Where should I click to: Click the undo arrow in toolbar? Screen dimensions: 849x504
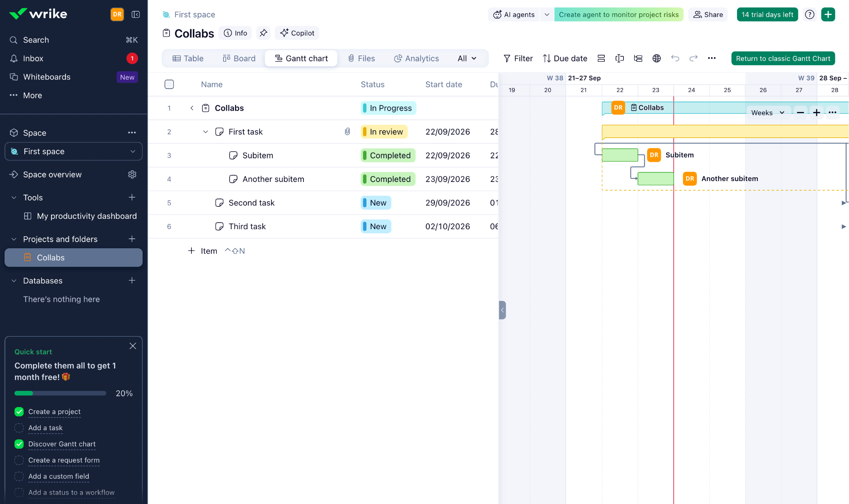point(675,58)
